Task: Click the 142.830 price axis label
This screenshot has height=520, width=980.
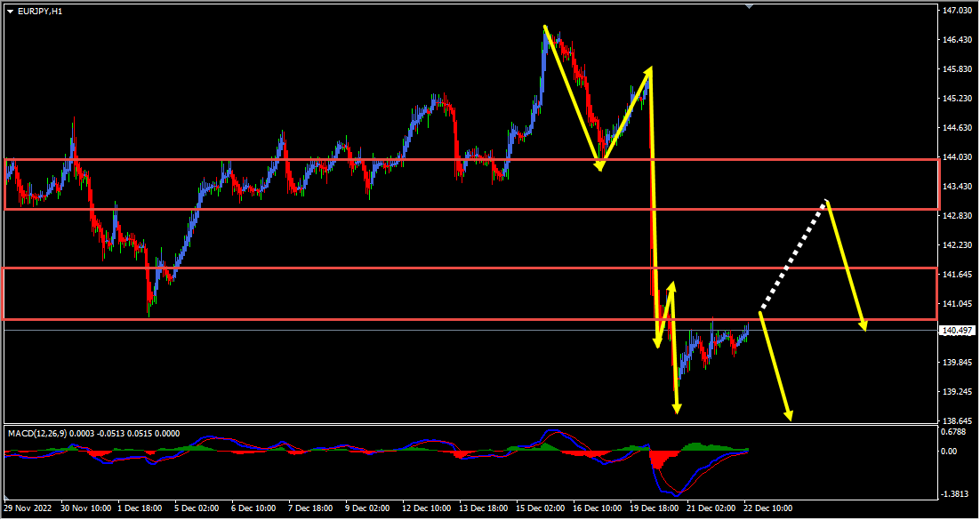Action: (956, 216)
